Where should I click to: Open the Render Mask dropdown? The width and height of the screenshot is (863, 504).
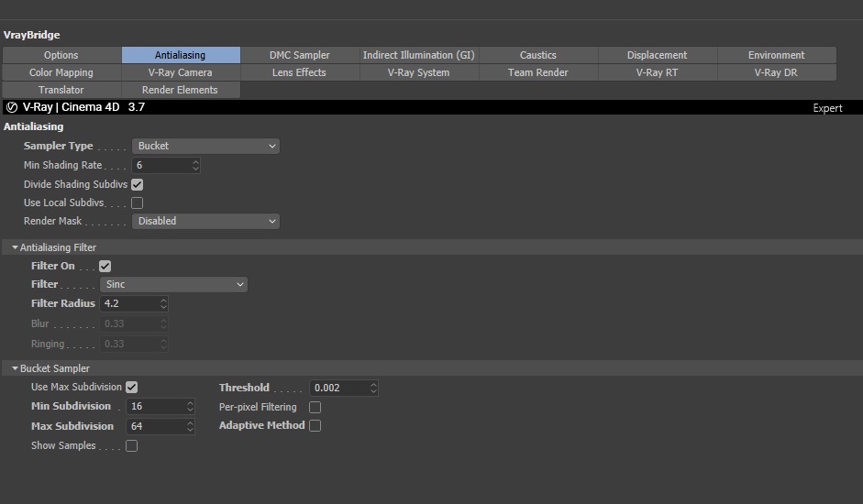pyautogui.click(x=205, y=221)
